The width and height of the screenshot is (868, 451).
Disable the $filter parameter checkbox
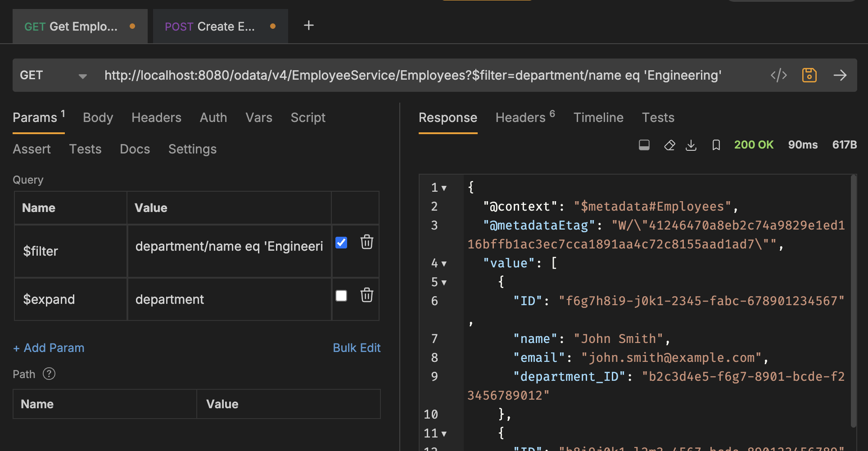coord(341,243)
